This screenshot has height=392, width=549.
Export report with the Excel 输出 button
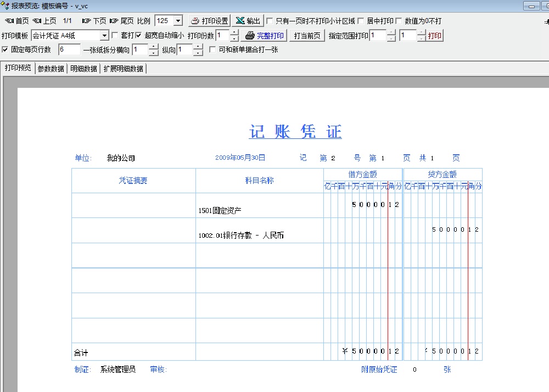[248, 21]
